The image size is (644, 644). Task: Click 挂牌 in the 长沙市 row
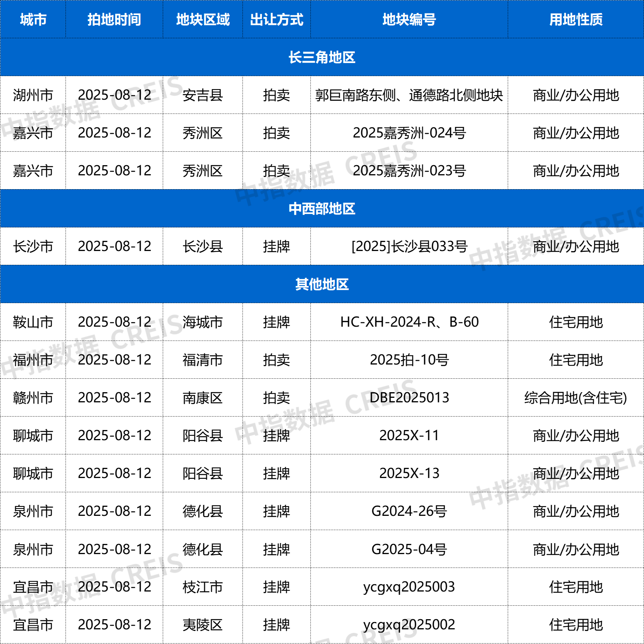point(277,247)
